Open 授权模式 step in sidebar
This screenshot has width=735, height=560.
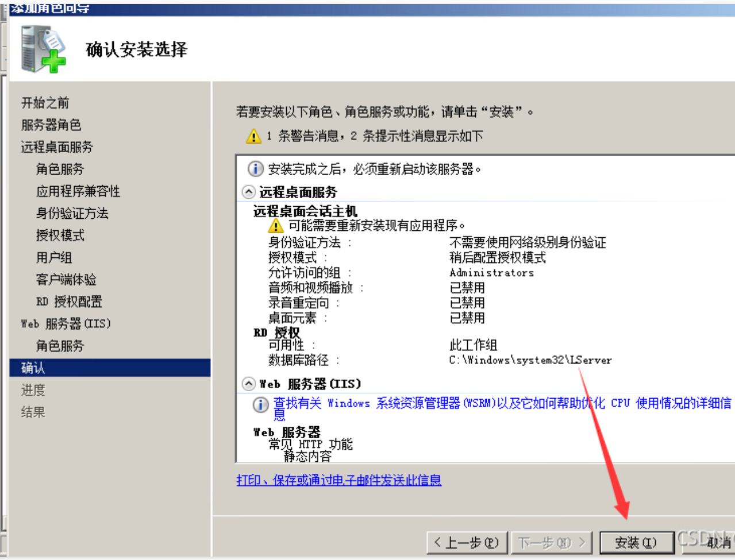point(60,235)
